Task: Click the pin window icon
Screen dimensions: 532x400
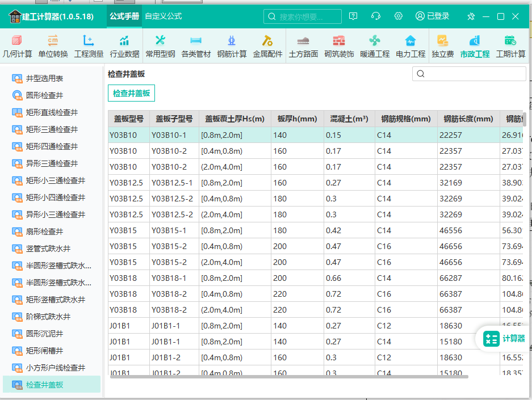Action: pos(471,16)
